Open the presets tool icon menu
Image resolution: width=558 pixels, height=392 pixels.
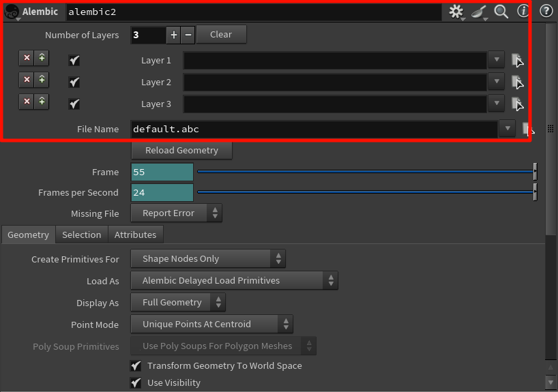pos(479,12)
